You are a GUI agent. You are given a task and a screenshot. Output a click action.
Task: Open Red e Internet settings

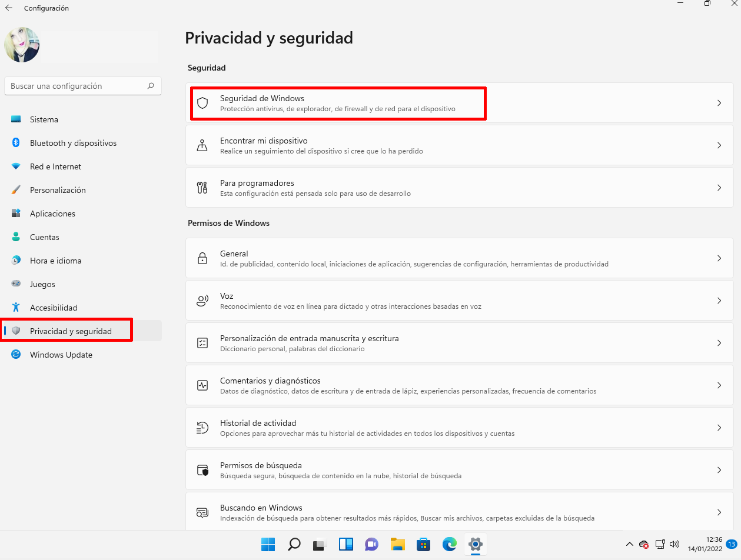[55, 166]
